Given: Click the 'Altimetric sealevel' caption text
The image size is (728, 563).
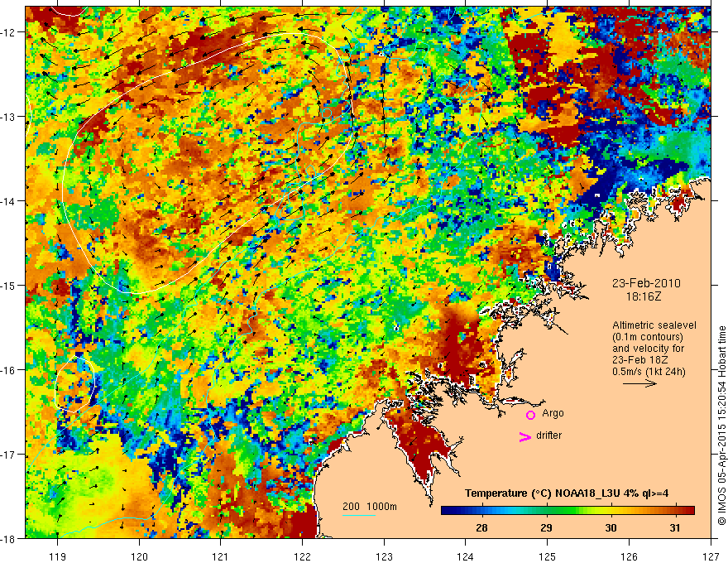Looking at the screenshot, I should click(x=654, y=325).
